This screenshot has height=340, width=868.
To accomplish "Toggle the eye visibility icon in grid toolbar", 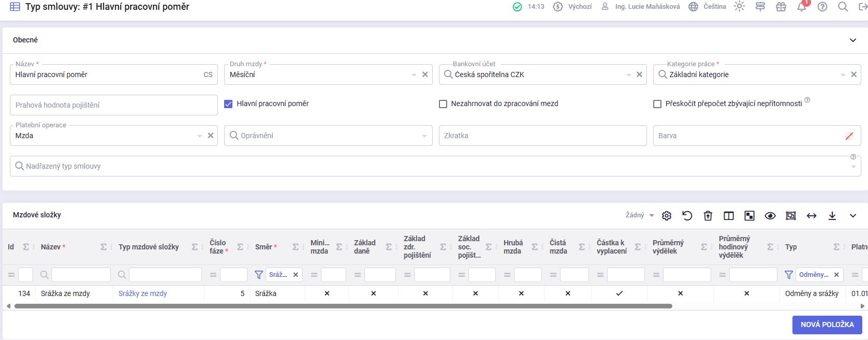I will tap(770, 216).
